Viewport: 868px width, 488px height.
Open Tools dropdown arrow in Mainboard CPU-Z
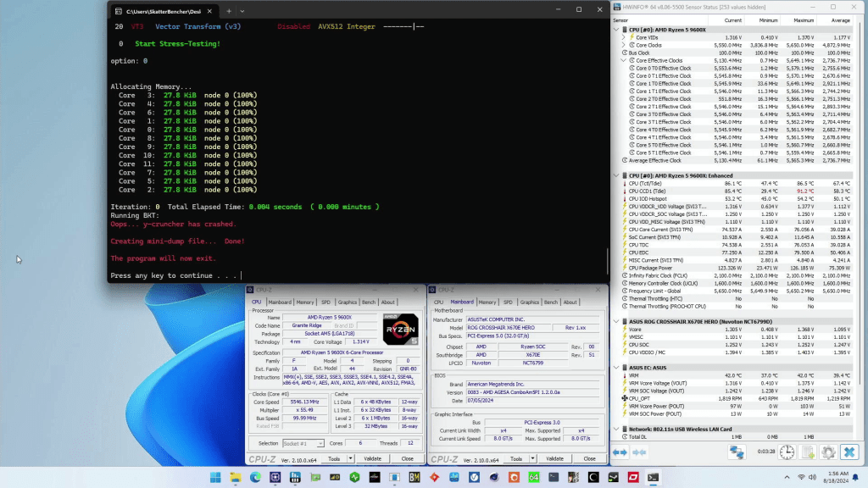(x=532, y=458)
